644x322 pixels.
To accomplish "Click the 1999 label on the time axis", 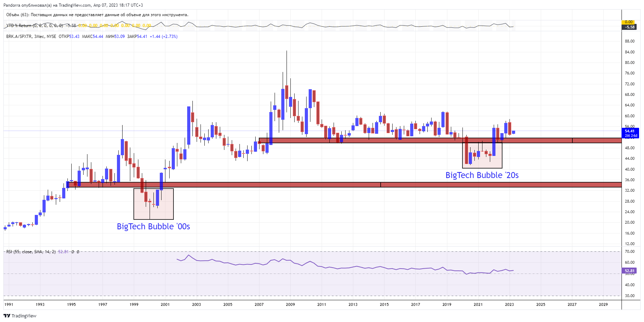I will (x=134, y=304).
